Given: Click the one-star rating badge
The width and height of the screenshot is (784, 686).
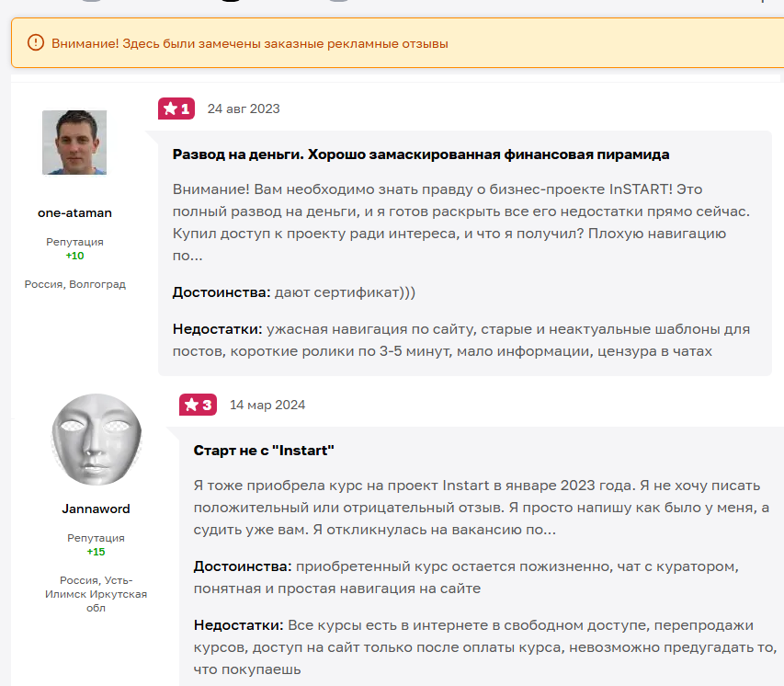Looking at the screenshot, I should tap(176, 109).
